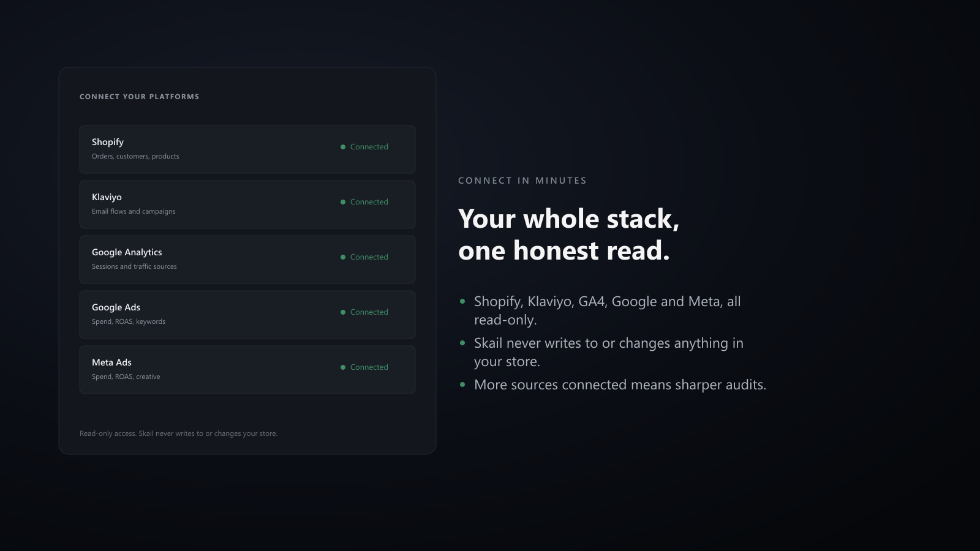Select the Shopify platform row
Viewport: 980px width, 551px height.
247,149
